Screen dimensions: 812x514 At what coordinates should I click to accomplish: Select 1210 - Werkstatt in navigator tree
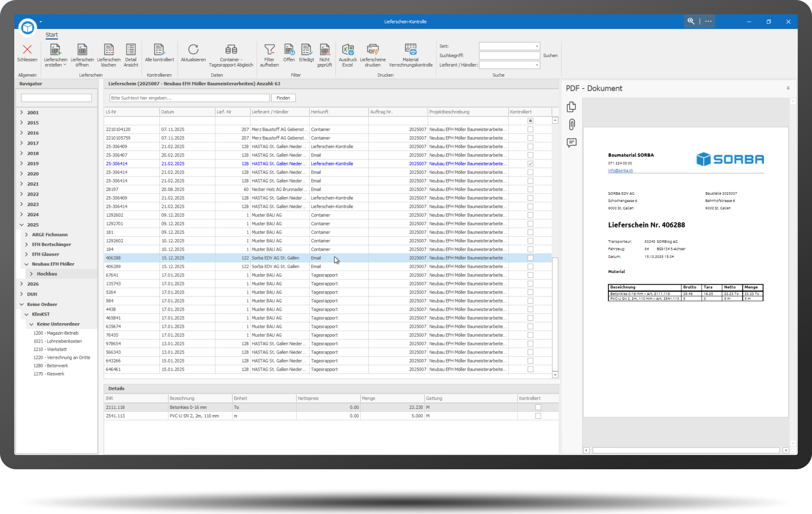[x=50, y=349]
